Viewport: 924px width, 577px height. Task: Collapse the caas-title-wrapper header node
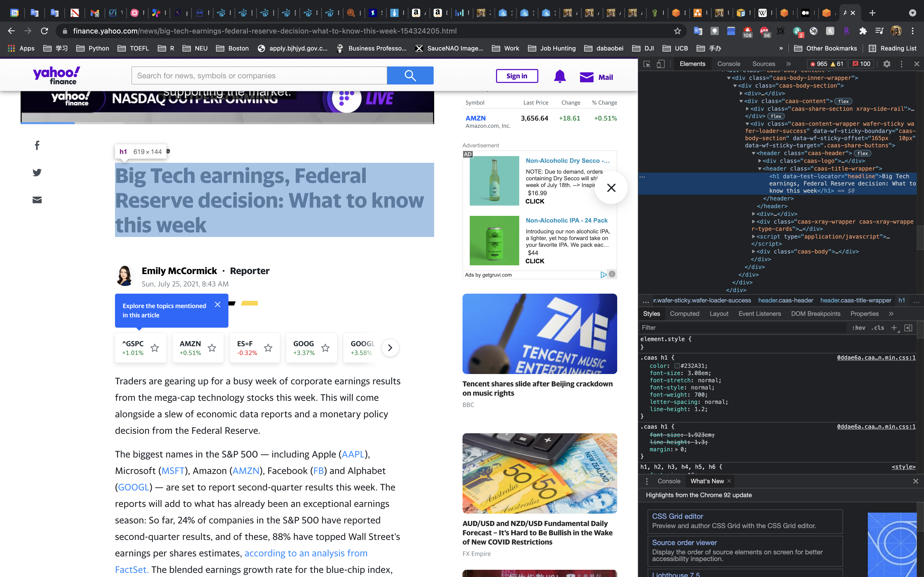point(760,169)
